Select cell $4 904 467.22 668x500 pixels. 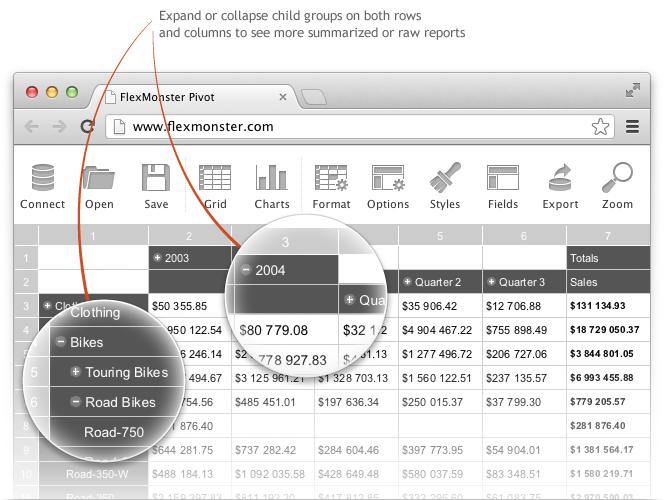tap(440, 330)
